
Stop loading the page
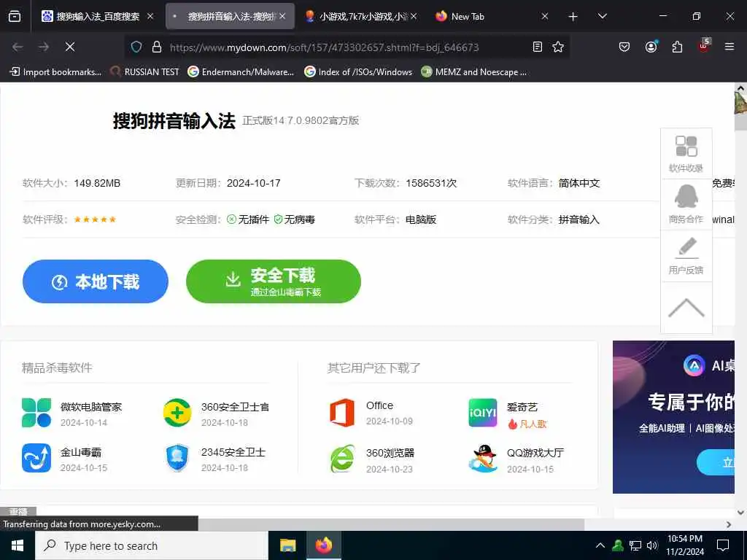coord(70,47)
